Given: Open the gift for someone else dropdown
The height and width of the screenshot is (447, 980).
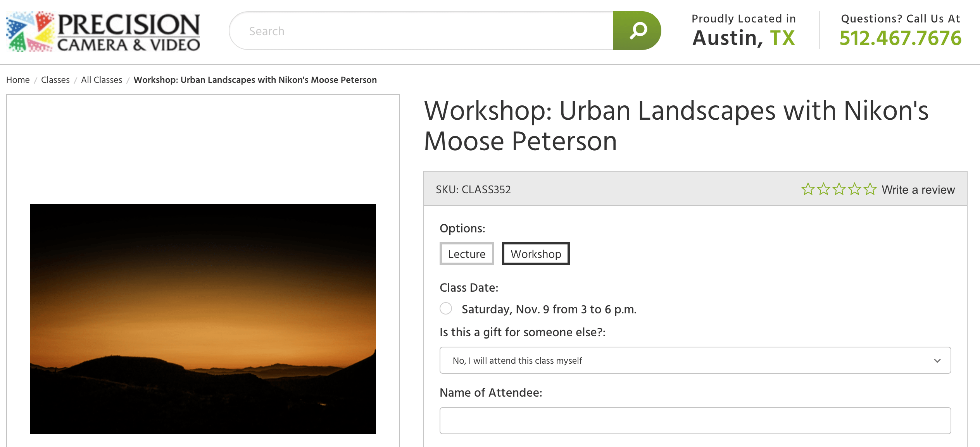Looking at the screenshot, I should coord(695,360).
